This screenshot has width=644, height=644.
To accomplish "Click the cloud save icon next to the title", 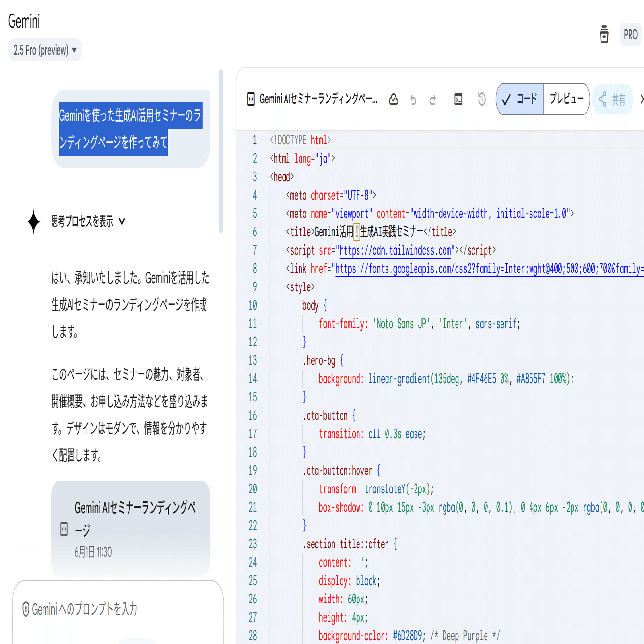I will (x=394, y=99).
